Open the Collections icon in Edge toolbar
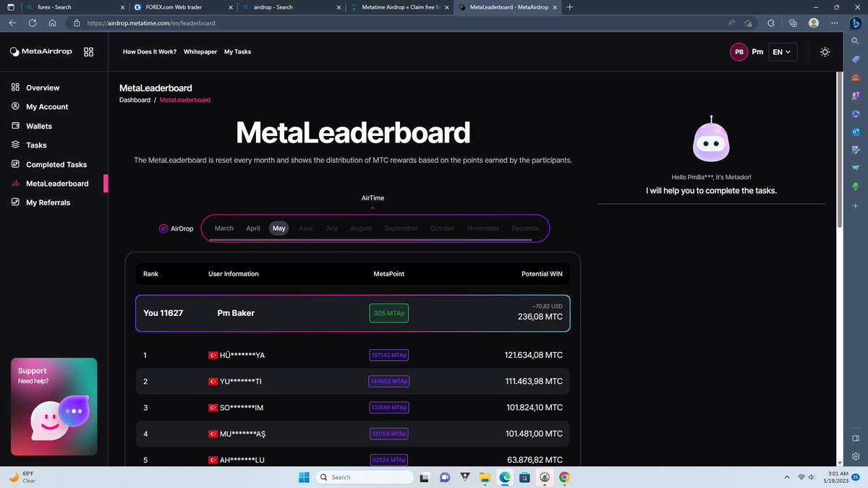The width and height of the screenshot is (868, 488). (793, 23)
